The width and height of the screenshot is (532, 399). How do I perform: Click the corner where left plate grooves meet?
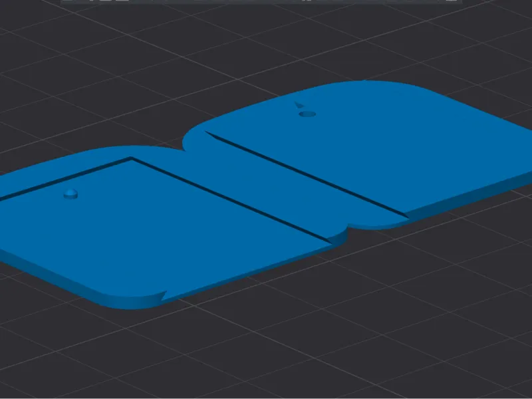[131, 158]
